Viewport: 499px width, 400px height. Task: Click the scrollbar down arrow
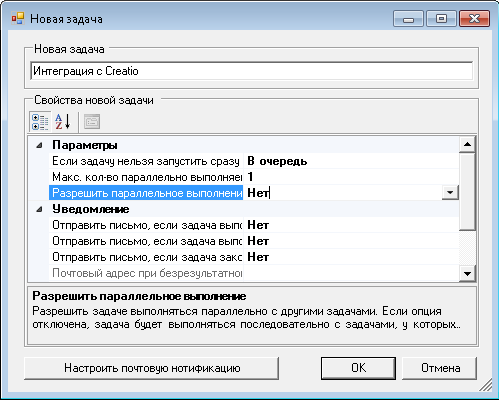[467, 274]
